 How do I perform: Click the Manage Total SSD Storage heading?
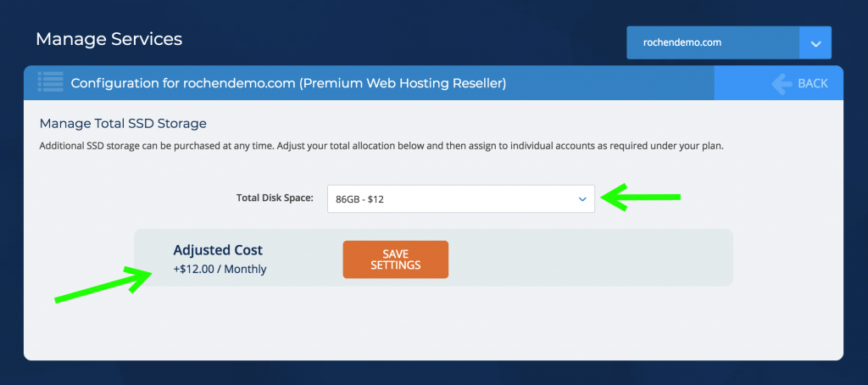click(123, 122)
